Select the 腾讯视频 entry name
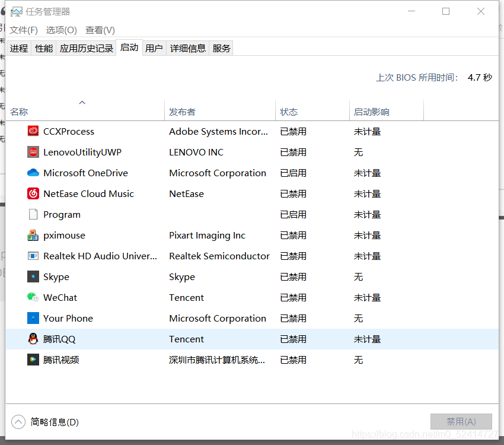The height and width of the screenshot is (445, 504). point(61,360)
